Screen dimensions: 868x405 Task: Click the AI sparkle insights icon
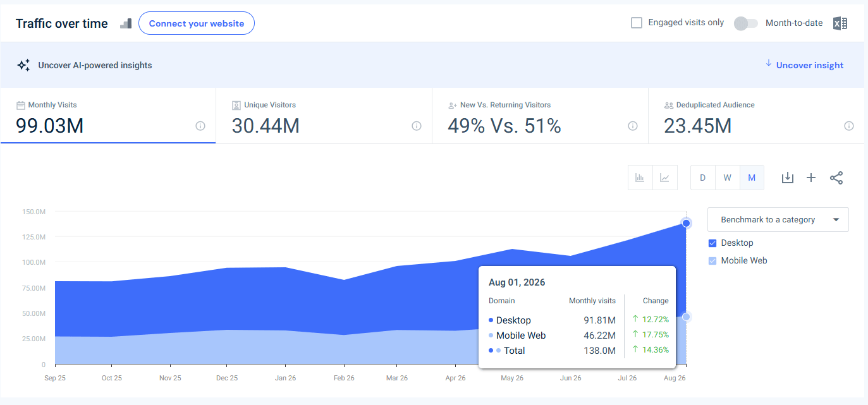point(23,65)
